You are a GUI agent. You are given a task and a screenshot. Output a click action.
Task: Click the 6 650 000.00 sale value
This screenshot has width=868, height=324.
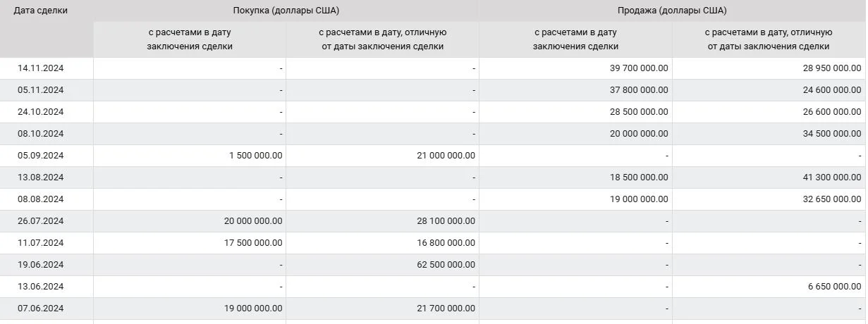tap(835, 287)
